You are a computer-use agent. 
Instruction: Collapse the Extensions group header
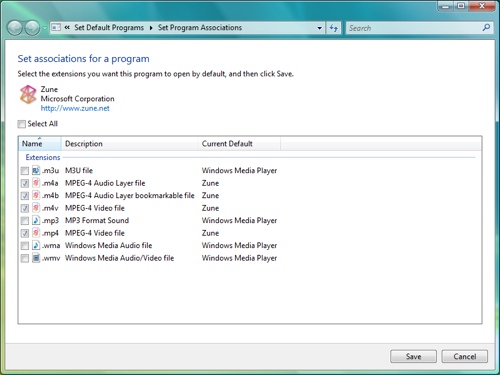pyautogui.click(x=43, y=157)
